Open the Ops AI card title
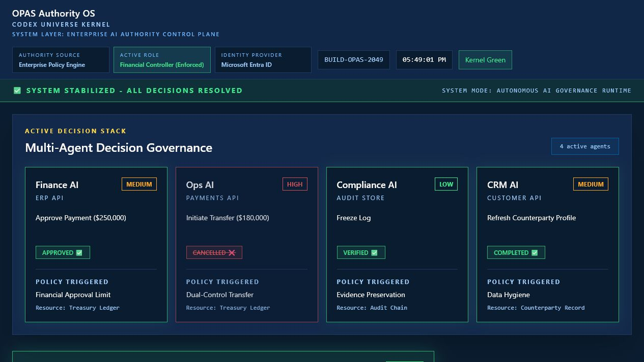 (200, 185)
